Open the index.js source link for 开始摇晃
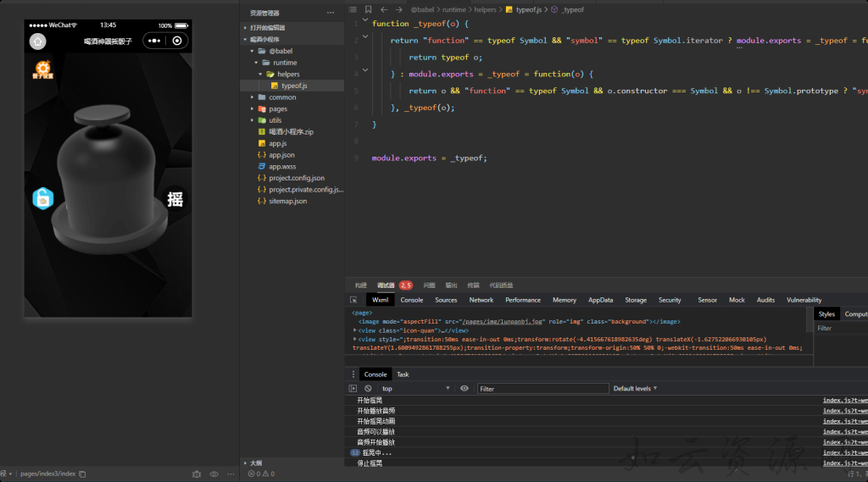 [x=844, y=400]
